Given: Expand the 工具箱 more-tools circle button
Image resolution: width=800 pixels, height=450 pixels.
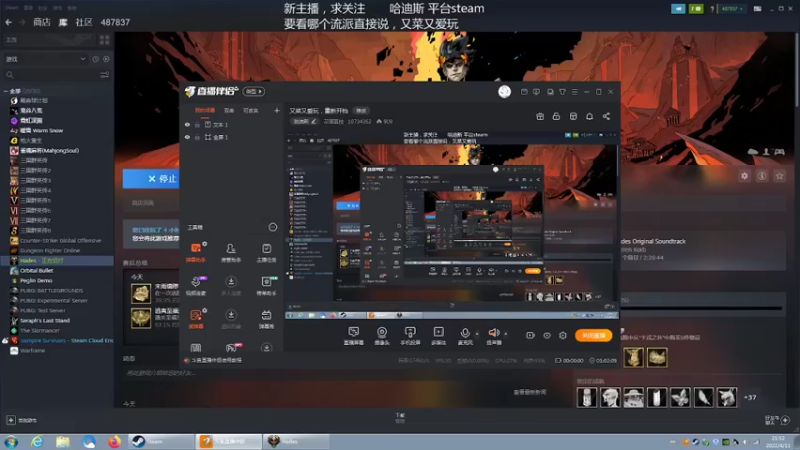Looking at the screenshot, I should click(273, 227).
